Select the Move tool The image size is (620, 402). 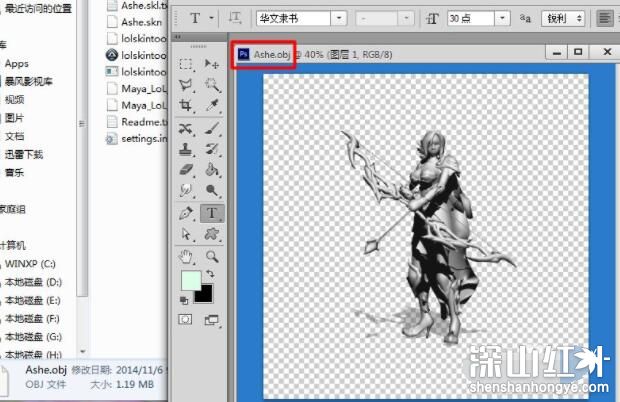point(212,63)
